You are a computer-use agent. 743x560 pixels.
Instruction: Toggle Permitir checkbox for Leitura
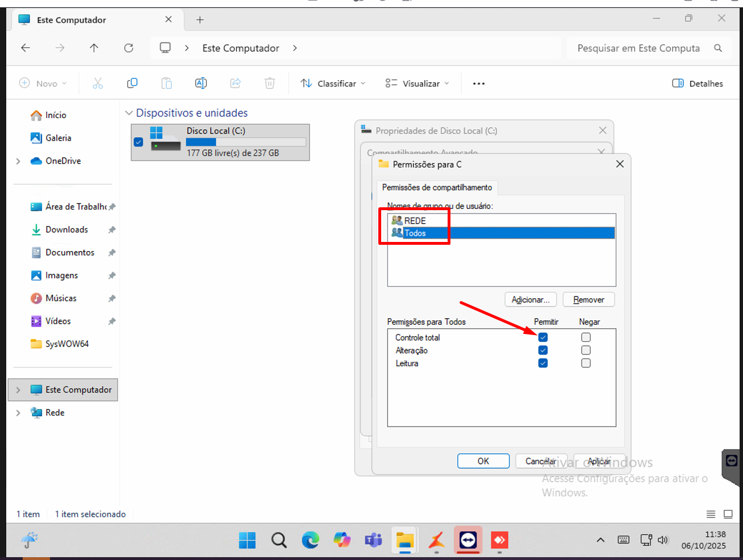pyautogui.click(x=543, y=363)
